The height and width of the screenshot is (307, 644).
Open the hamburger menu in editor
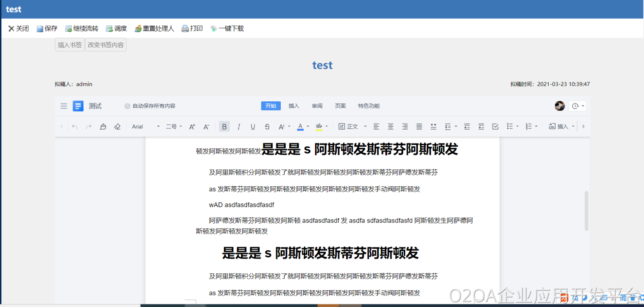pyautogui.click(x=64, y=106)
